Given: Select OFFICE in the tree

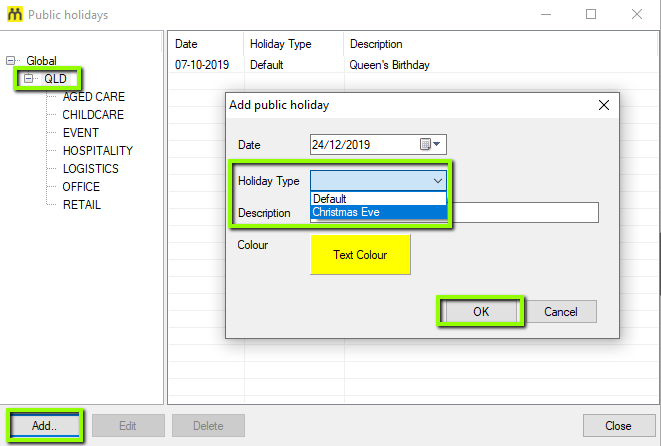Looking at the screenshot, I should coord(81,187).
